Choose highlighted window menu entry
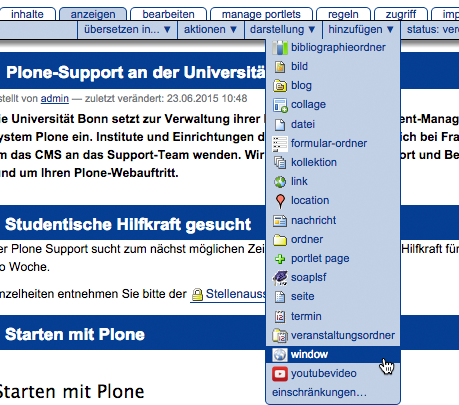 [333, 355]
